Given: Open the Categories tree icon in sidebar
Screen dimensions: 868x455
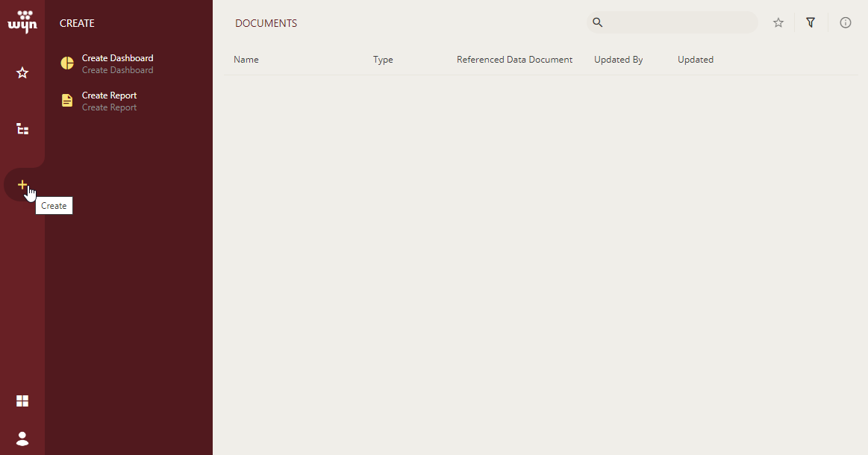Looking at the screenshot, I should click(22, 128).
